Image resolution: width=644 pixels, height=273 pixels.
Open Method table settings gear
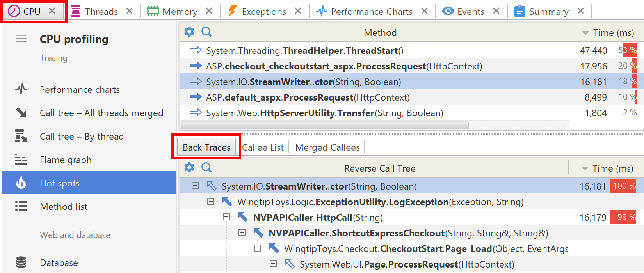(x=189, y=32)
